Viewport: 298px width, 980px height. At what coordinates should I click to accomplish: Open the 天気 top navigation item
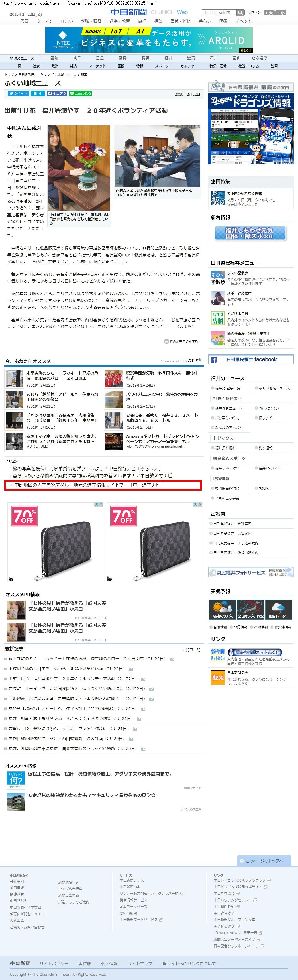[24, 21]
